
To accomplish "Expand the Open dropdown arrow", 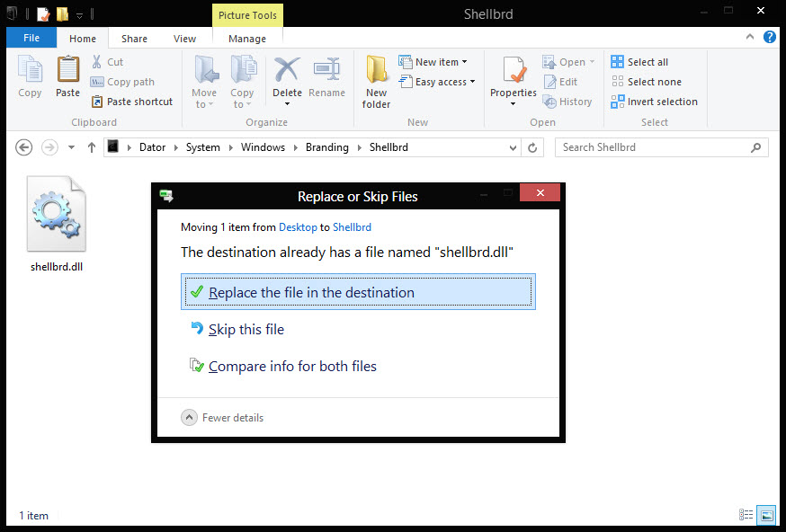I will coord(592,62).
